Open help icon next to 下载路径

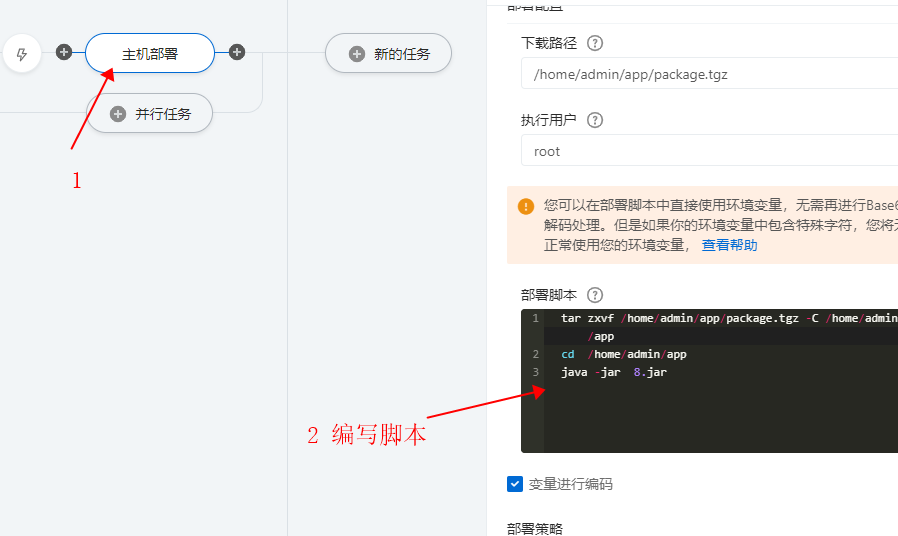pyautogui.click(x=595, y=43)
